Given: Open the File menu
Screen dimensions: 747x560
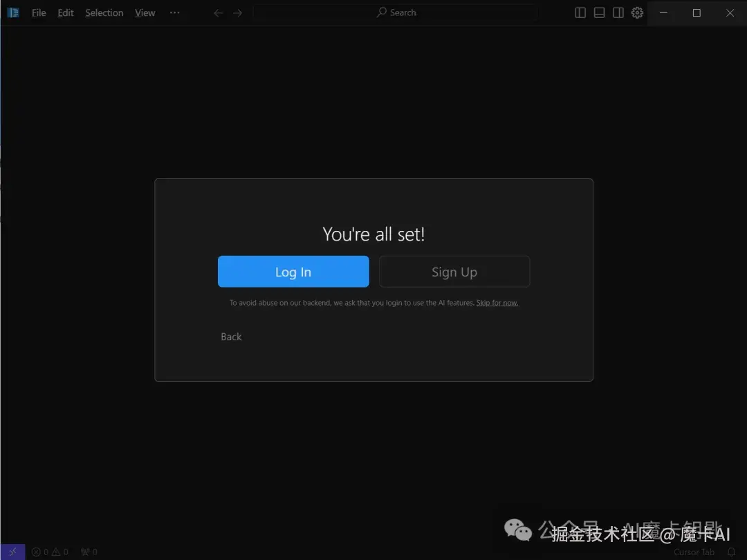Looking at the screenshot, I should 38,12.
